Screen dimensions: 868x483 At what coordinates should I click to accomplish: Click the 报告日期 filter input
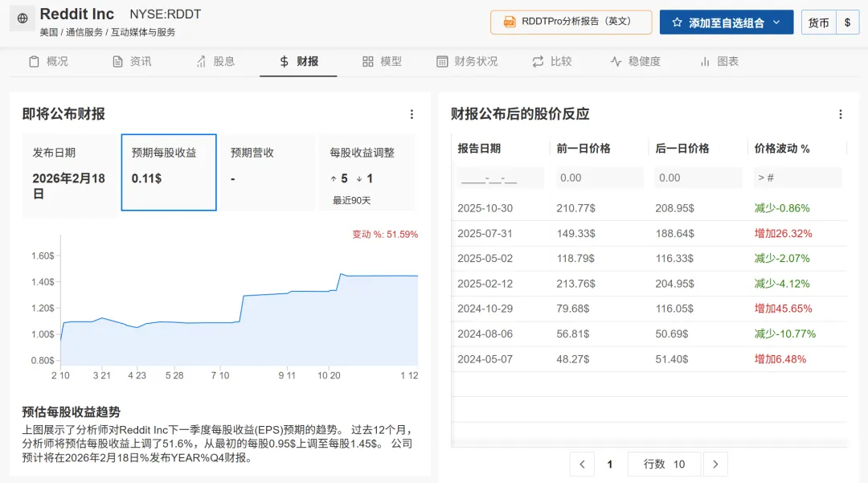501,178
